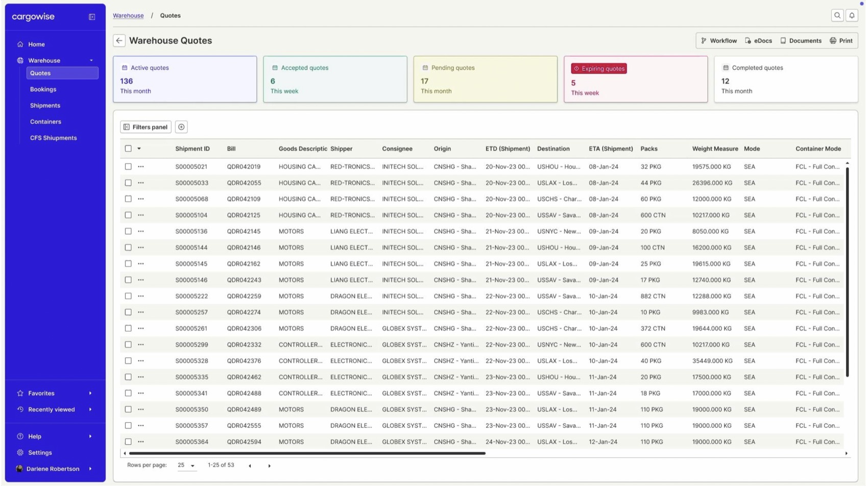
Task: Click the Print button
Action: 841,41
